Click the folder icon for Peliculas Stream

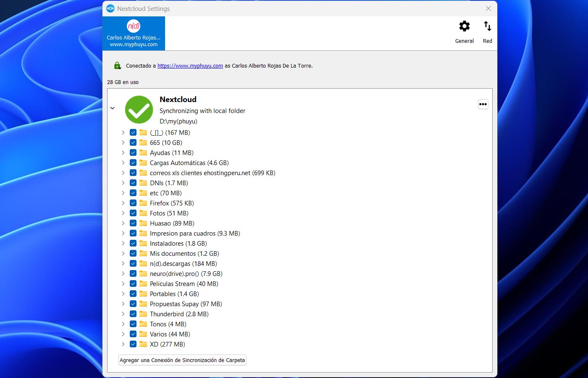pos(143,283)
